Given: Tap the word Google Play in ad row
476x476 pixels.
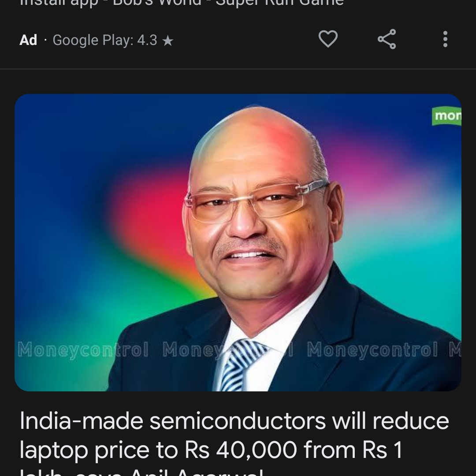Looking at the screenshot, I should (93, 41).
